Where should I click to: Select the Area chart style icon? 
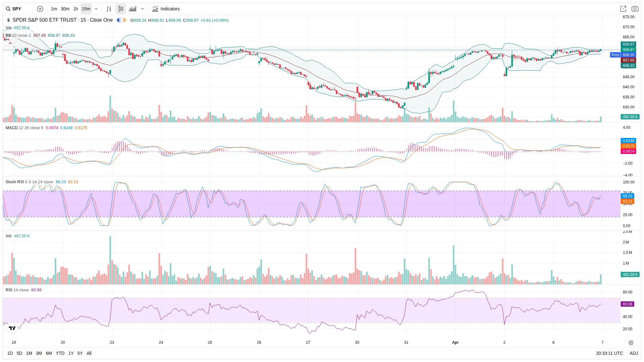[x=133, y=9]
